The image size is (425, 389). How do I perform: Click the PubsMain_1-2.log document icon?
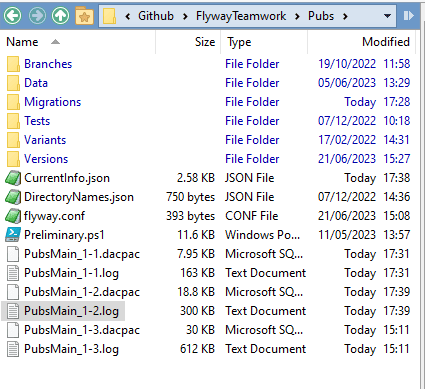pos(13,311)
